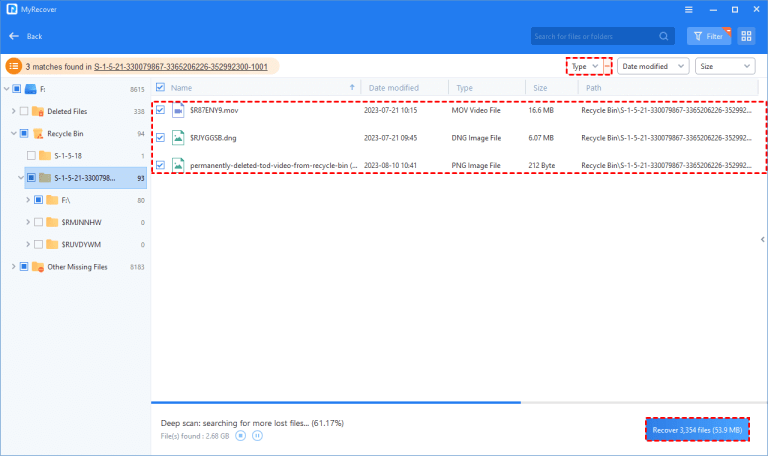The height and width of the screenshot is (456, 768).
Task: Check the $RUVDYWM folder checkbox
Action: coord(38,244)
